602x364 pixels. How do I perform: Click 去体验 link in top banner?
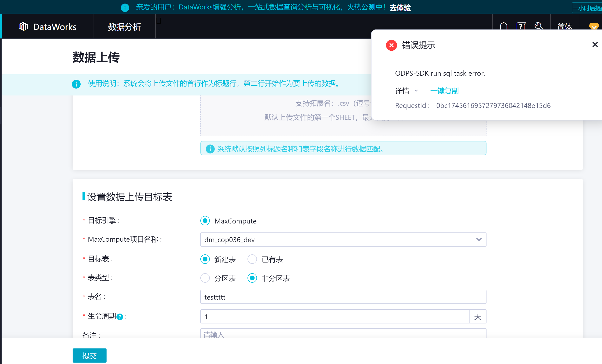400,8
